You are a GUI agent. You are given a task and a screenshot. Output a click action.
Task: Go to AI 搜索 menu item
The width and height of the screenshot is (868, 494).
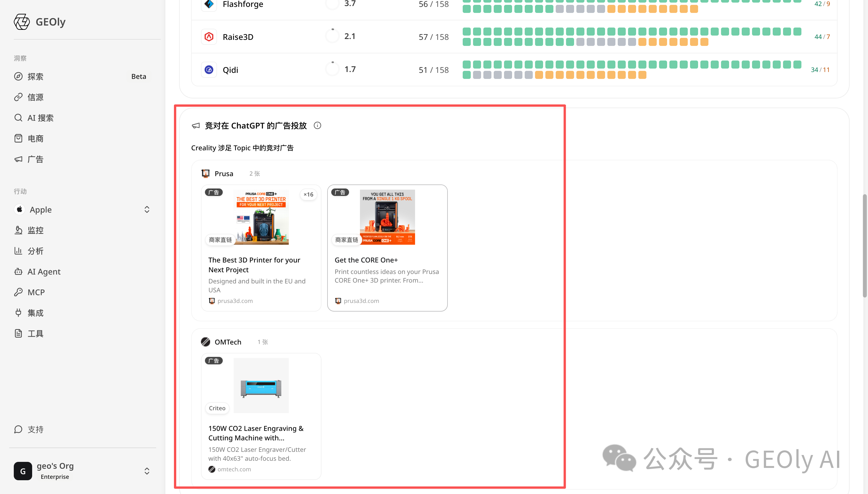pos(40,118)
